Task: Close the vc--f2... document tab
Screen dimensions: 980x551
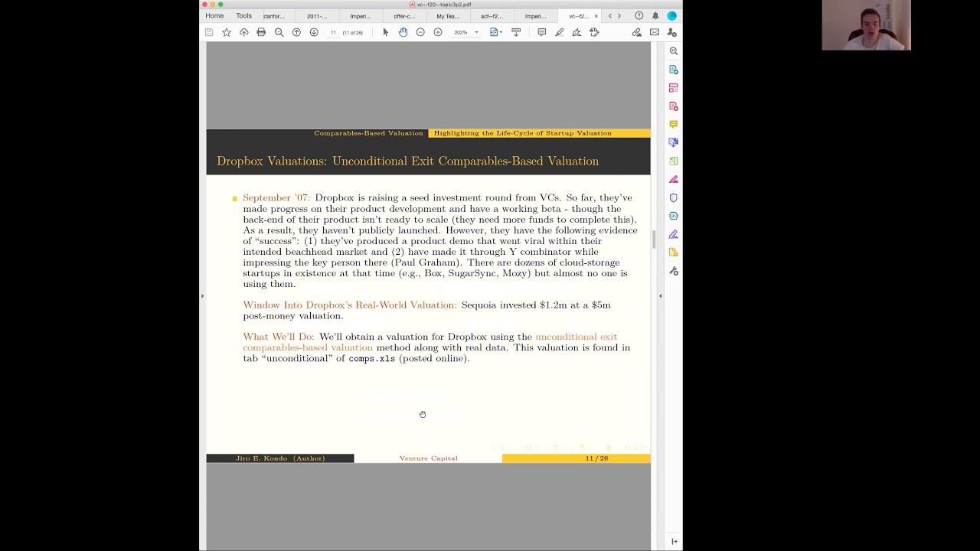Action: tap(596, 16)
